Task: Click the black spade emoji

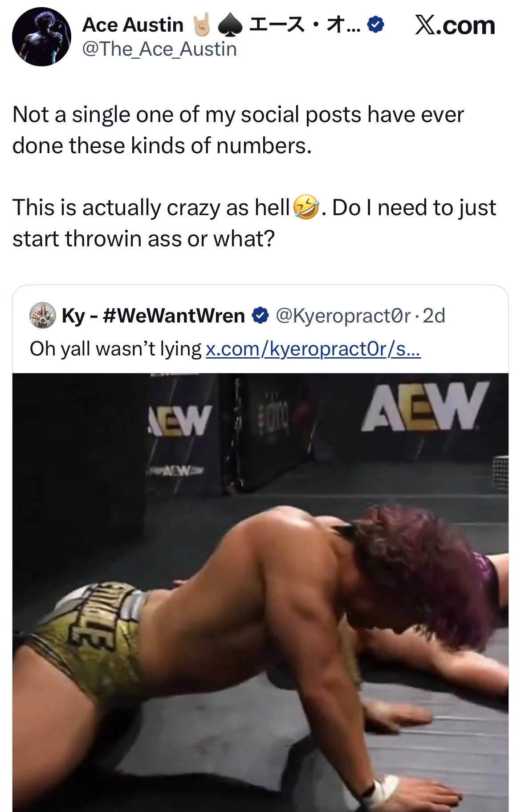Action: click(x=230, y=25)
